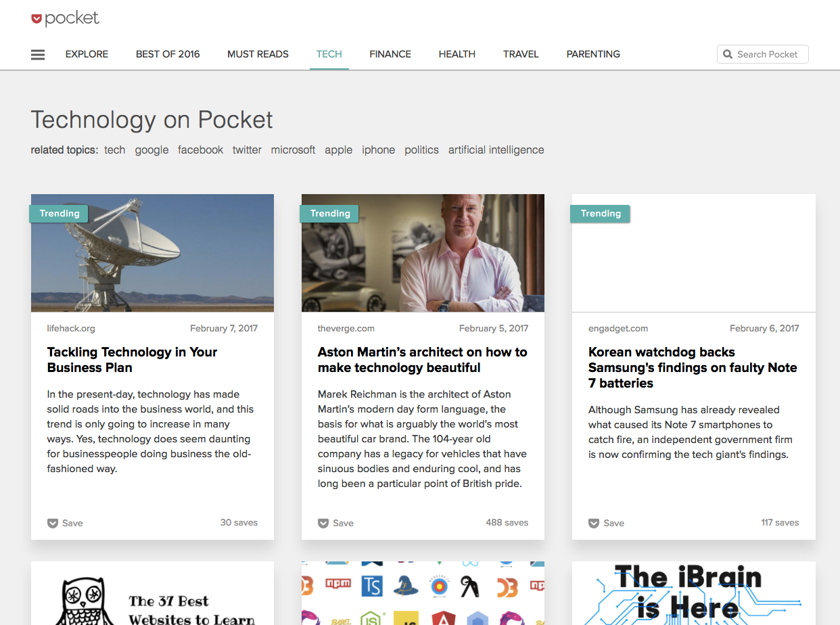Click Trending badge on engadget card
This screenshot has height=625, width=840.
[600, 214]
